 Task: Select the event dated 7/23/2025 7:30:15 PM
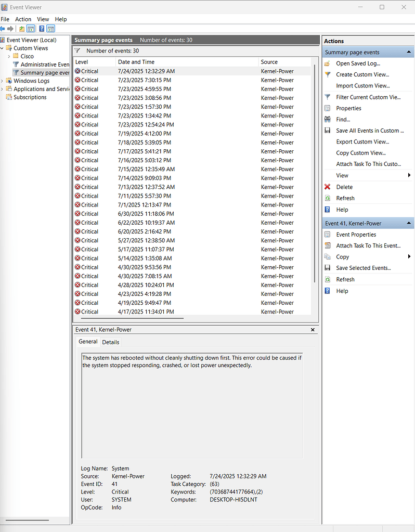pyautogui.click(x=192, y=80)
